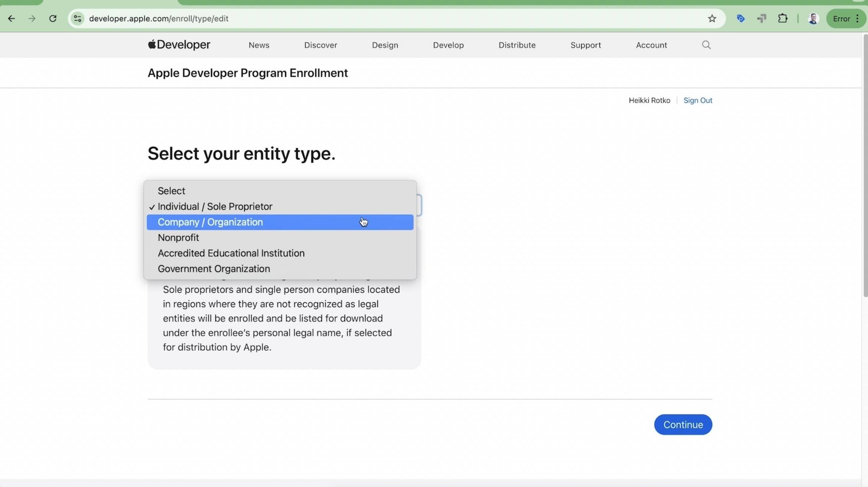The image size is (868, 487).
Task: Select Company / Organization from the dropdown
Action: 210,222
